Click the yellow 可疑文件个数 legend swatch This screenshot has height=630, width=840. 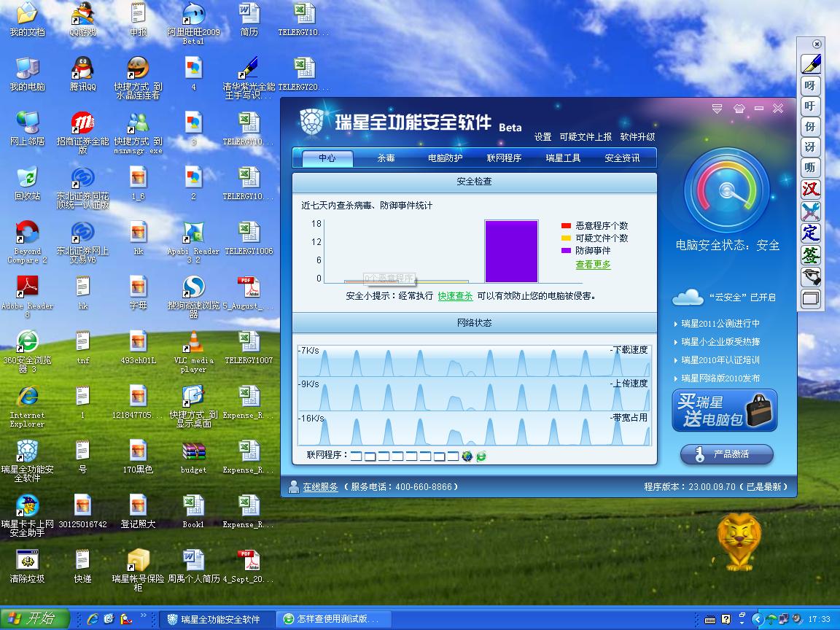click(566, 238)
